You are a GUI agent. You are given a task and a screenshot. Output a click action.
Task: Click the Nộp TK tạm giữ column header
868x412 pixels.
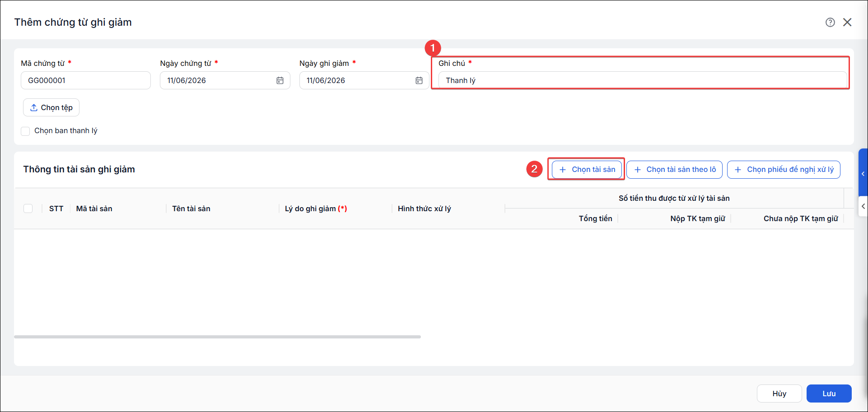pos(697,218)
